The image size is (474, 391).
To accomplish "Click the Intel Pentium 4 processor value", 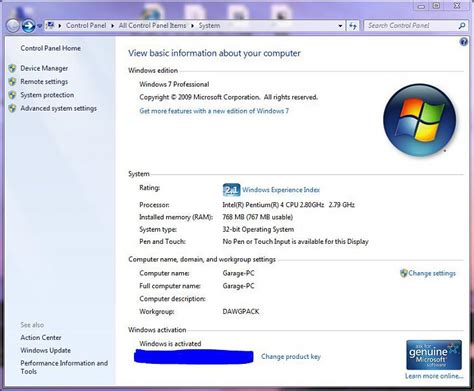I will [x=289, y=205].
